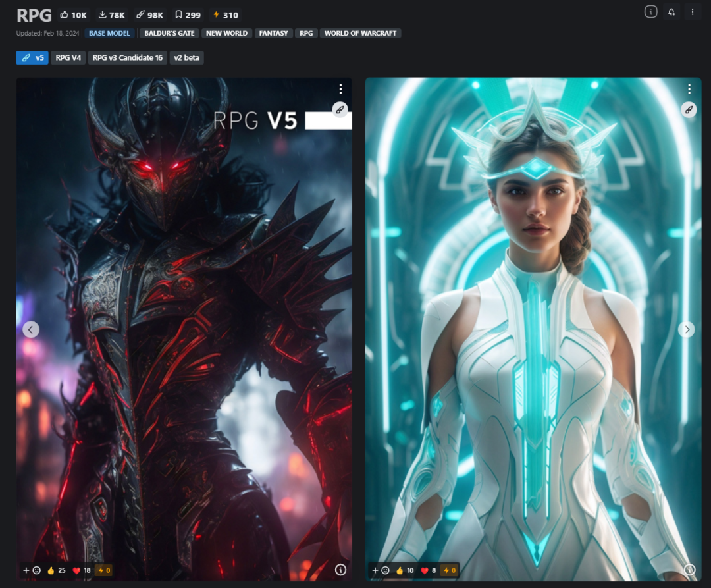The image size is (711, 588).
Task: Click the BASE MODEL tag
Action: pos(109,33)
